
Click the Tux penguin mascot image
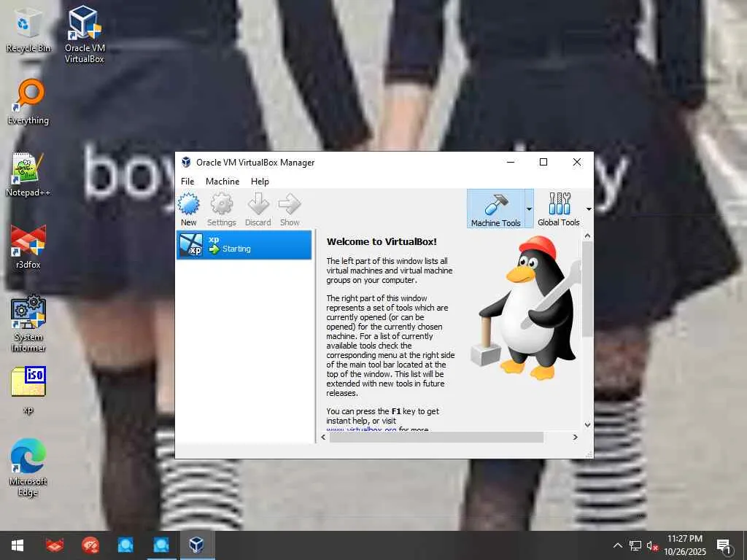tap(526, 308)
